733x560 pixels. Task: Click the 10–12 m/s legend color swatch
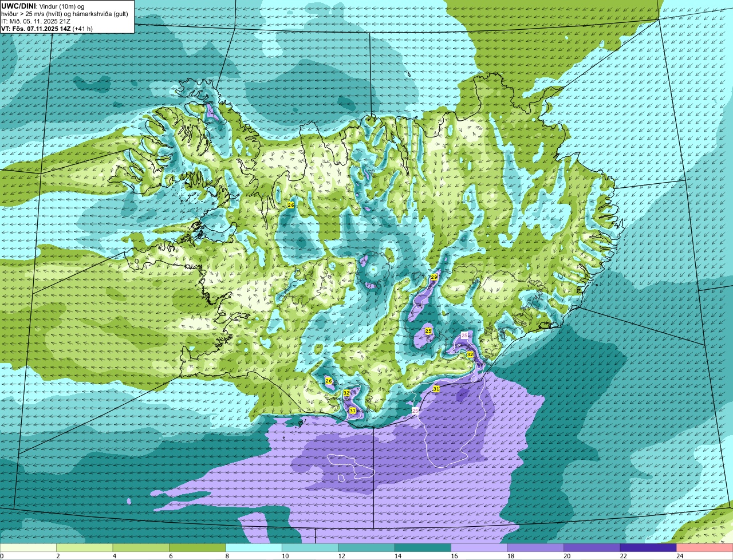(x=310, y=547)
